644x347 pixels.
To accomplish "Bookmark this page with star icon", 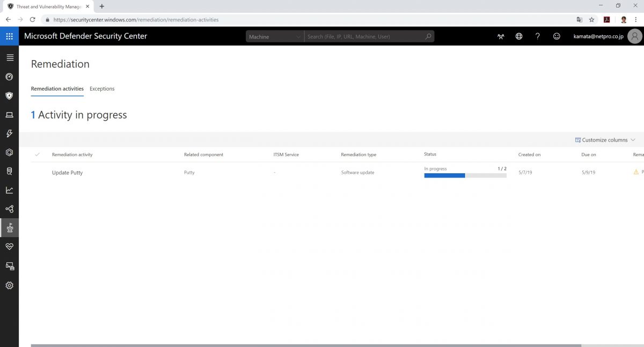I will [591, 19].
